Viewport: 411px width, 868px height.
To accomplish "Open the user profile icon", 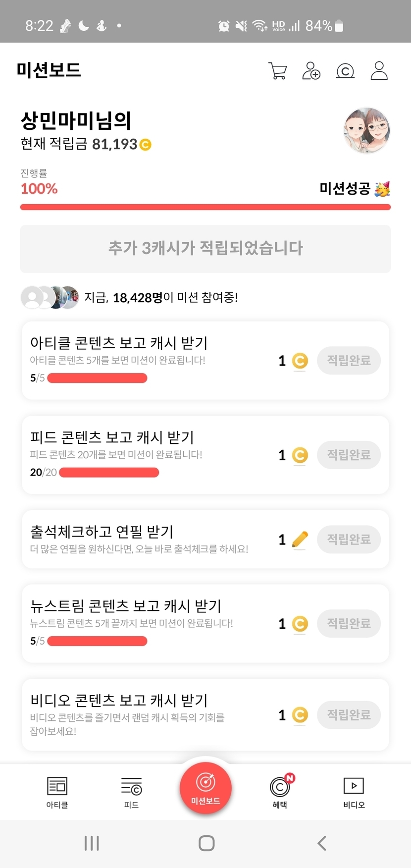I will click(379, 71).
